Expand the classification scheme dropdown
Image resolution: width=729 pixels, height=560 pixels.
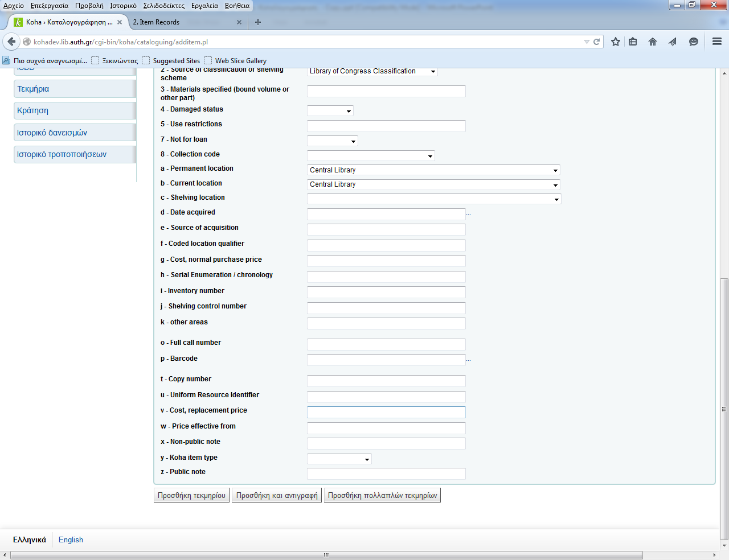point(372,71)
